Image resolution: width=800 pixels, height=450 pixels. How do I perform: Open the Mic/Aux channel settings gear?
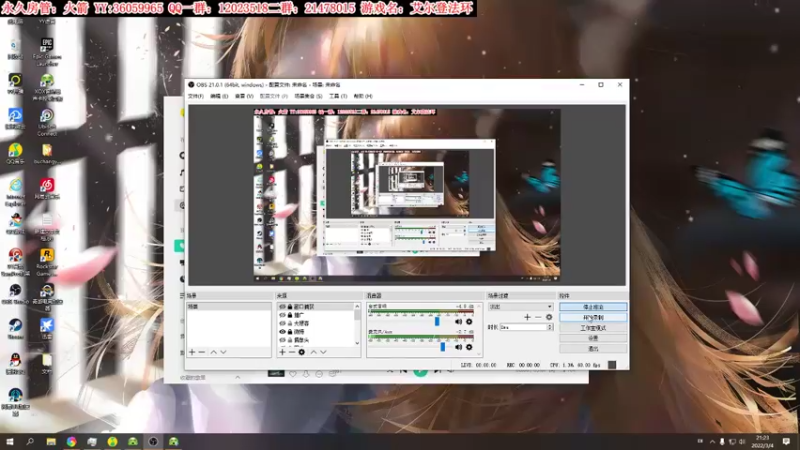tap(469, 347)
